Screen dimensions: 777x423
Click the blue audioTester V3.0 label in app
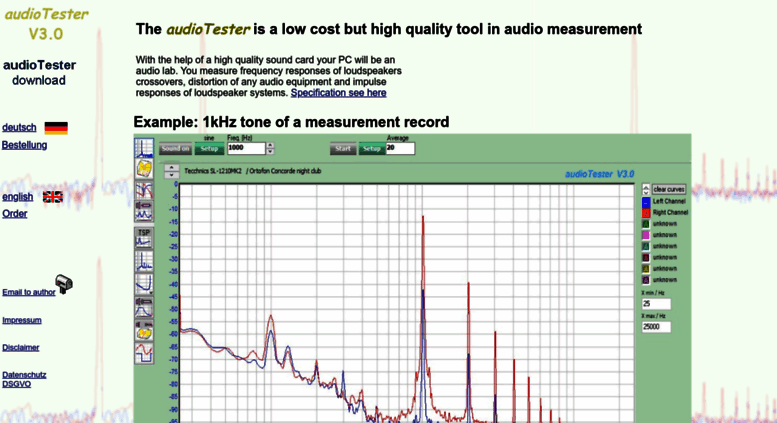click(x=600, y=174)
